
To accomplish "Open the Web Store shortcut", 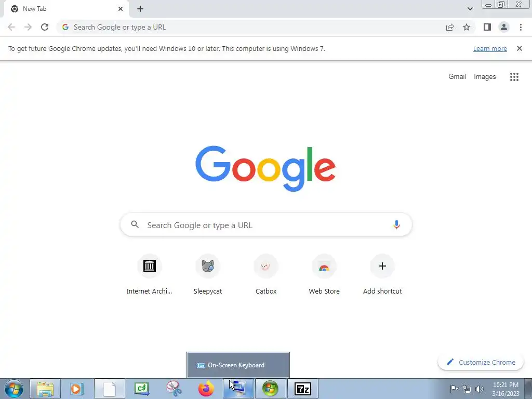I will click(x=324, y=275).
